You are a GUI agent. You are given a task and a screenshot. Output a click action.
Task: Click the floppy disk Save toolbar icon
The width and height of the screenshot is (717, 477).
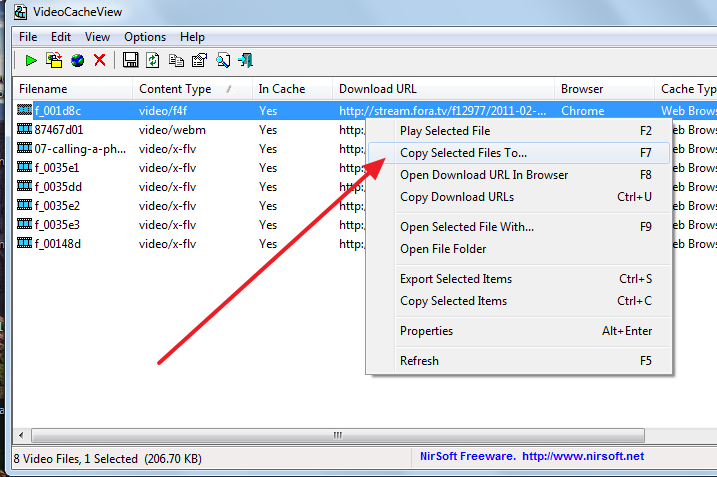coord(131,60)
